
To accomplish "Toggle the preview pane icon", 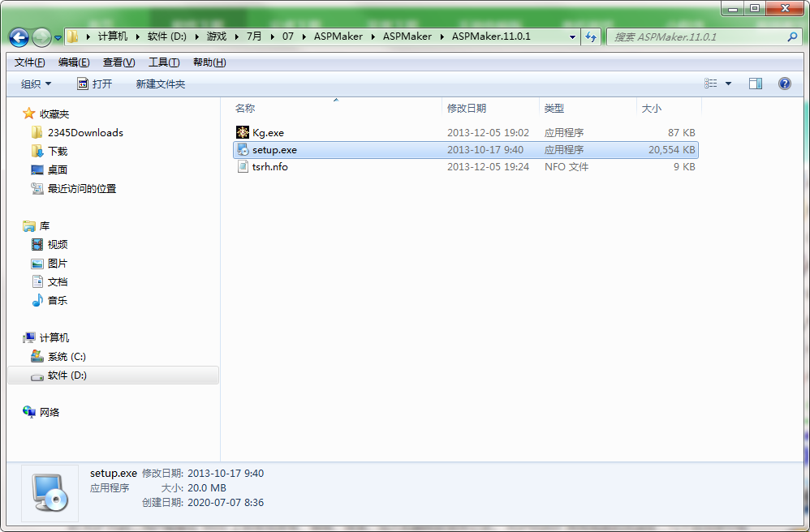I will pyautogui.click(x=756, y=83).
